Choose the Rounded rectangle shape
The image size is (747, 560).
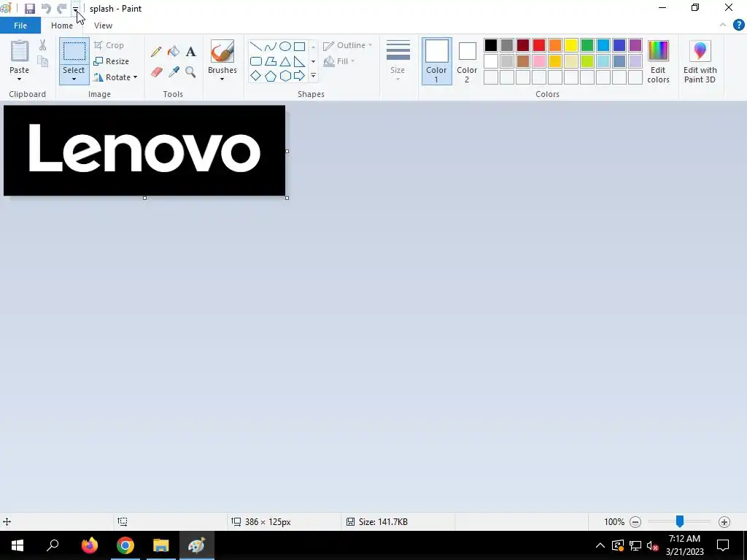point(256,61)
